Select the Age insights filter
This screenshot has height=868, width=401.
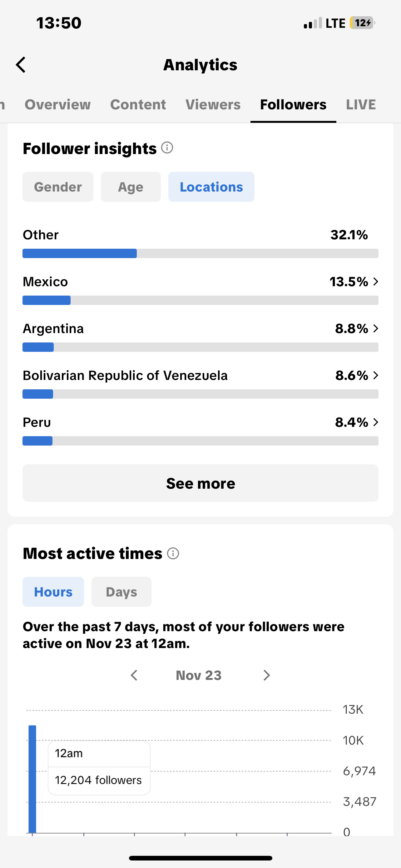pyautogui.click(x=131, y=187)
